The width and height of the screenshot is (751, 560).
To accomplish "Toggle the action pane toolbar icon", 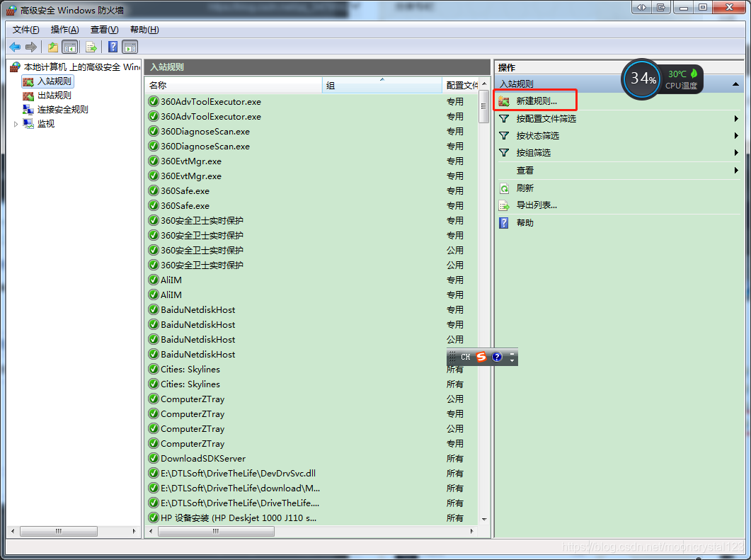I will point(130,47).
